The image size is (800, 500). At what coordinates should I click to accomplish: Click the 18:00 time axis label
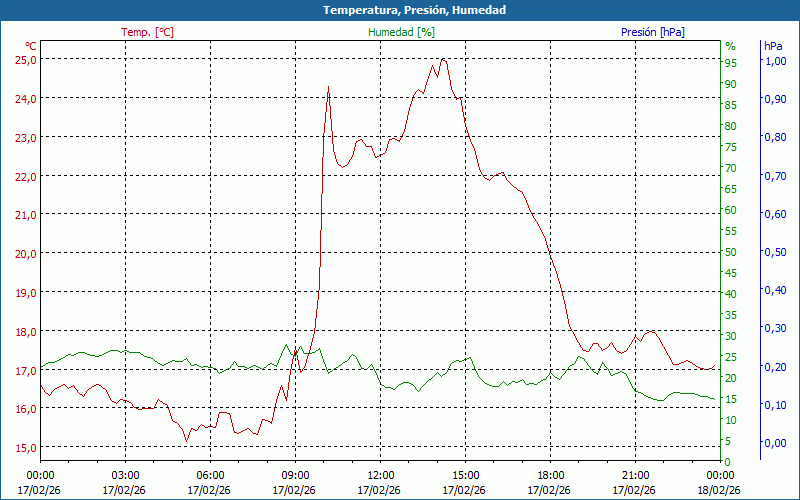[550, 475]
